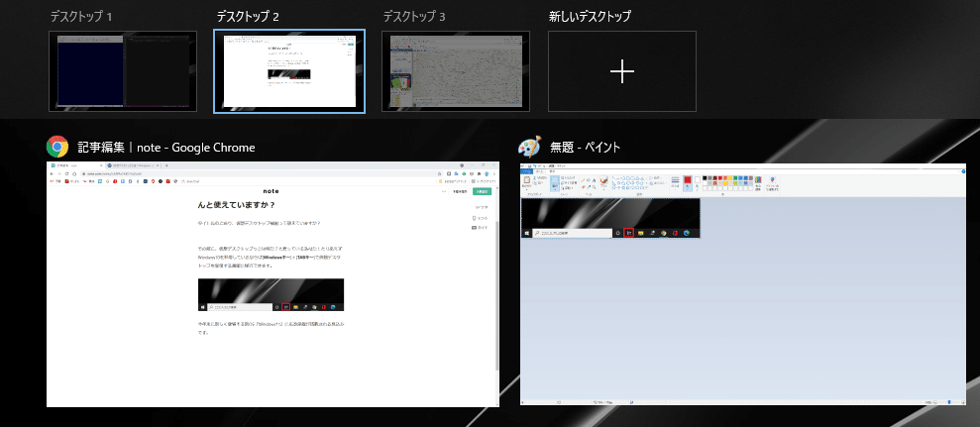Click note logo in Chrome window preview
Screen dimensions: 980x427
point(271,190)
